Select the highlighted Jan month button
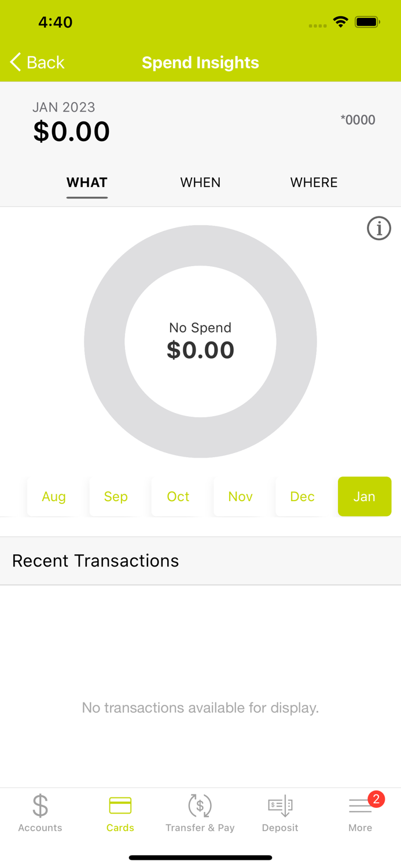This screenshot has height=868, width=401. coord(365,496)
